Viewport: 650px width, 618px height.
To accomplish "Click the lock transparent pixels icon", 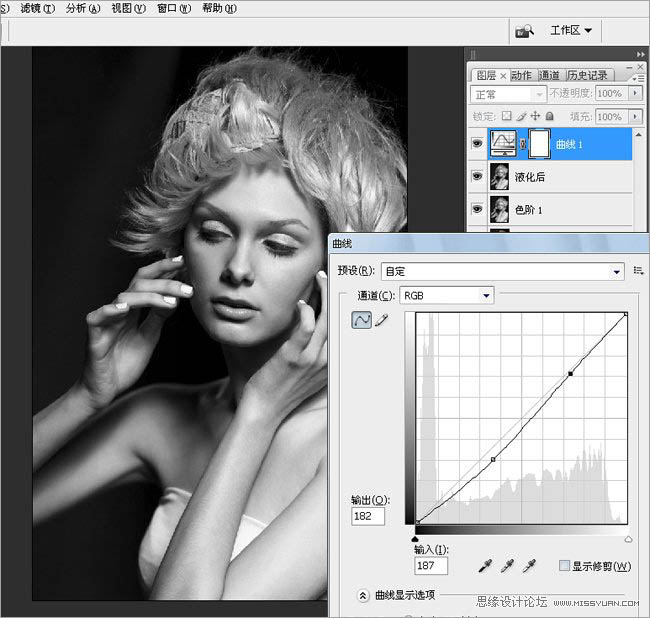I will coord(508,116).
